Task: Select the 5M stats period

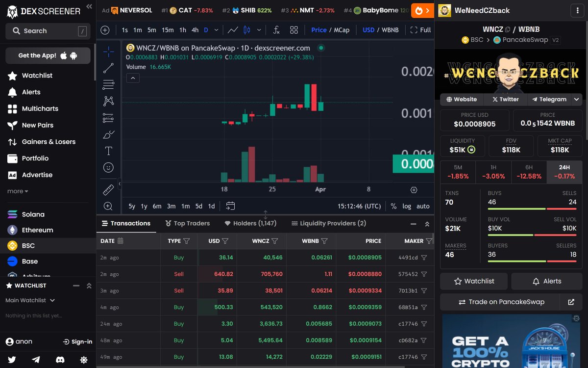Action: click(458, 172)
